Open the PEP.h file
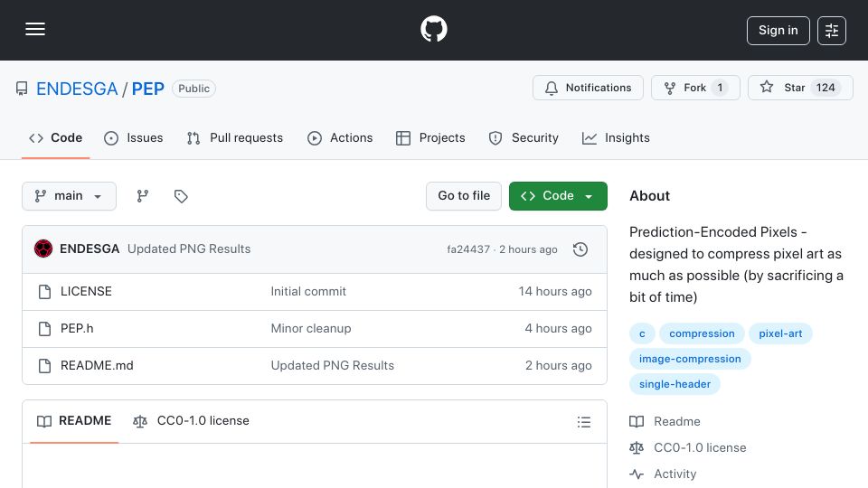The width and height of the screenshot is (868, 488). (77, 329)
